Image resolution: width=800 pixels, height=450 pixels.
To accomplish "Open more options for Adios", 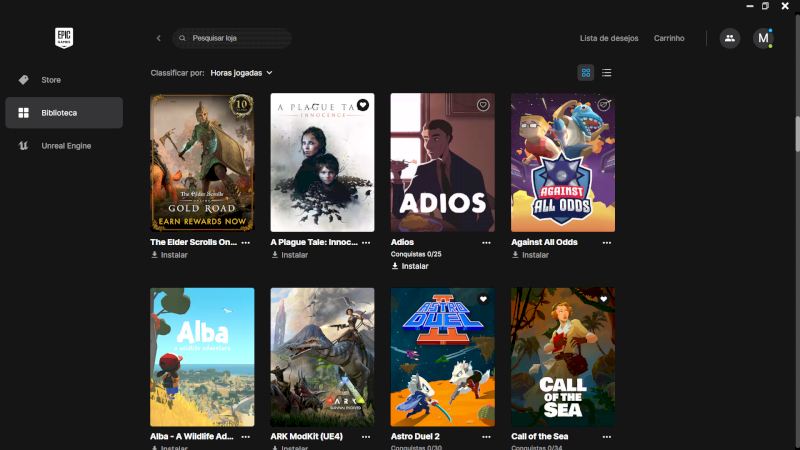I will pos(486,243).
